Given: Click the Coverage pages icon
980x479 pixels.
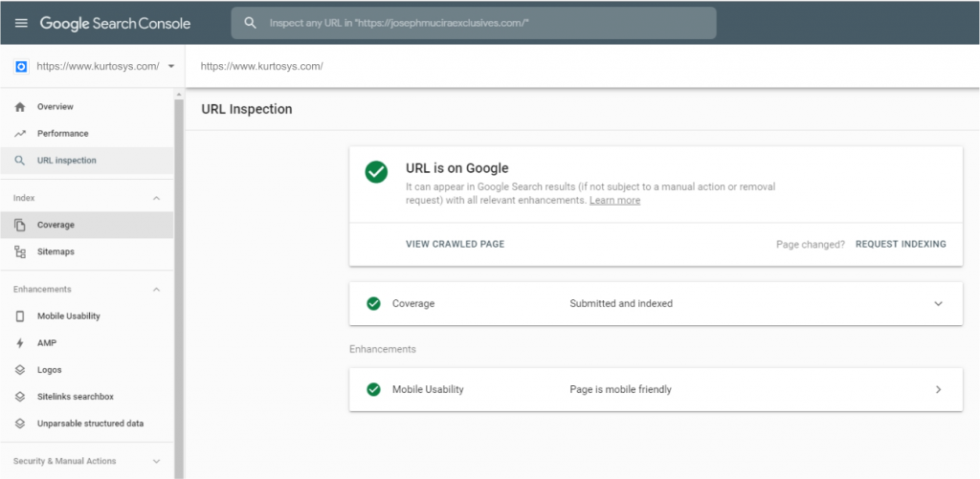Looking at the screenshot, I should [x=20, y=225].
